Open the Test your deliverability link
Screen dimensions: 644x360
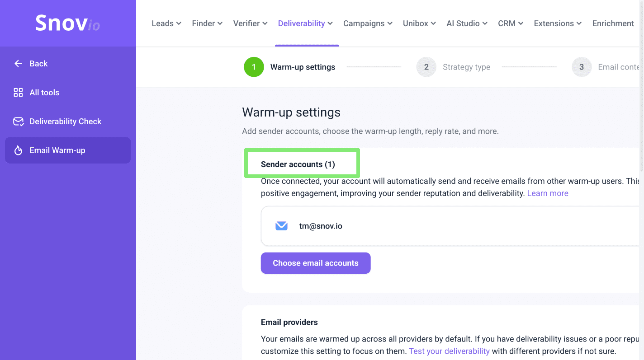pos(449,351)
